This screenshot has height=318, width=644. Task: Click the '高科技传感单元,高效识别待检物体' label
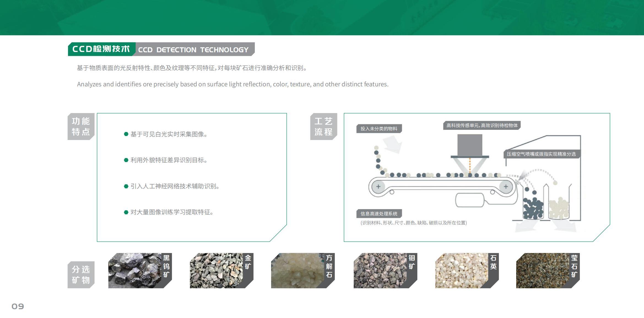point(482,125)
